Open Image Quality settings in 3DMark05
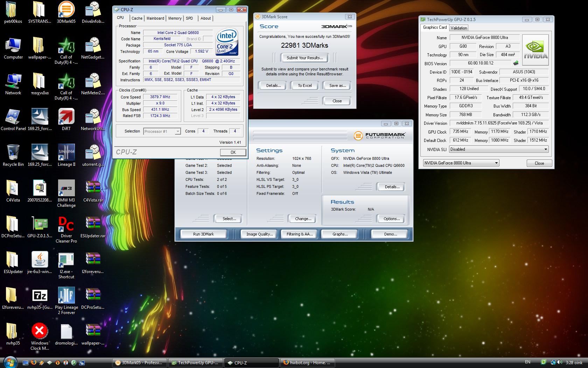Image resolution: width=588 pixels, height=368 pixels. coord(259,234)
